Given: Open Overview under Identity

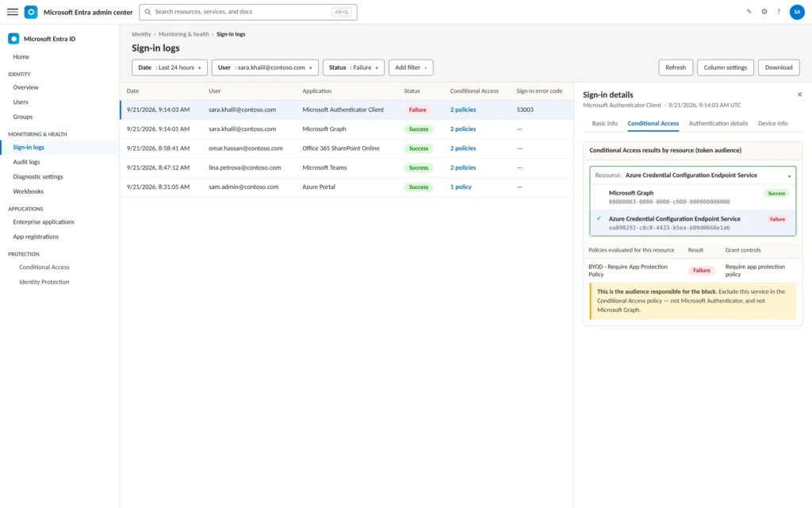Looking at the screenshot, I should 26,87.
